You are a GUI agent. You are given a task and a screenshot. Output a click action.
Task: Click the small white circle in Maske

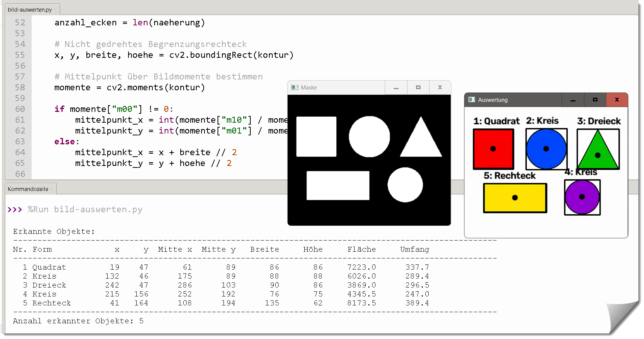(x=405, y=185)
